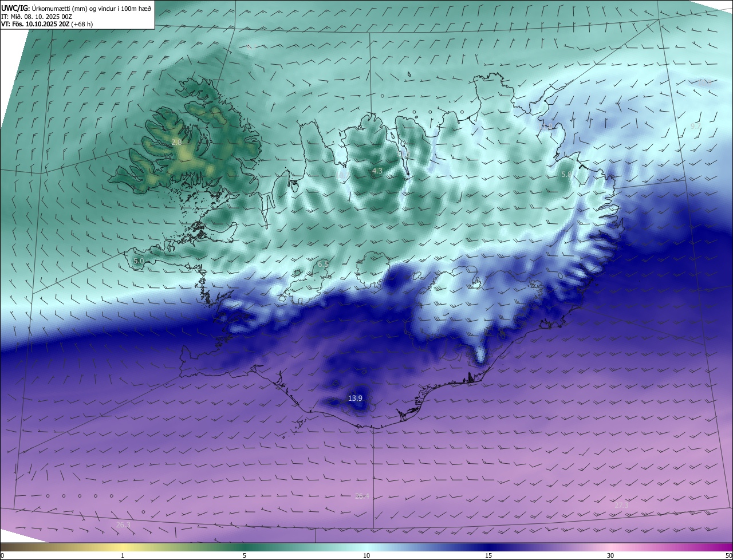The height and width of the screenshot is (560, 733).
Task: Click the legend tick label 10
Action: point(366,555)
